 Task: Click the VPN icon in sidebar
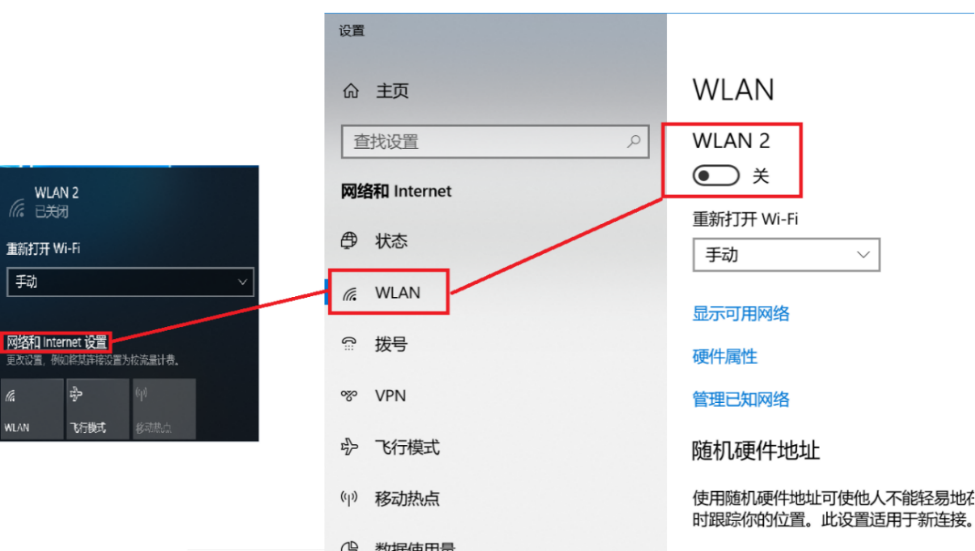point(349,396)
